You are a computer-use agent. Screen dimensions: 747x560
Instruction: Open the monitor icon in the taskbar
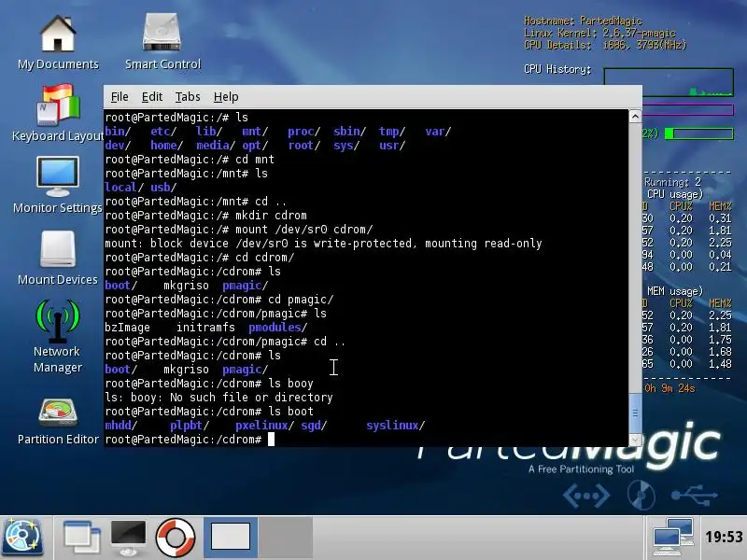[x=128, y=538]
